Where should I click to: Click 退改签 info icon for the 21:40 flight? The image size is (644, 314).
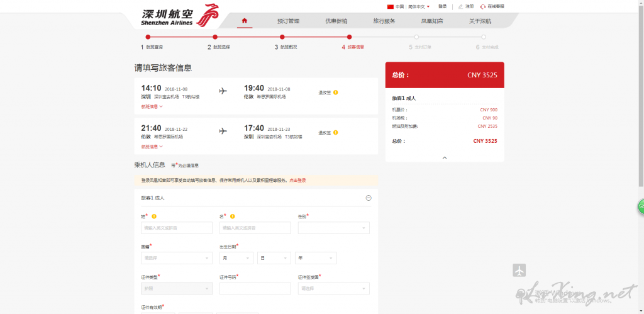coord(336,133)
